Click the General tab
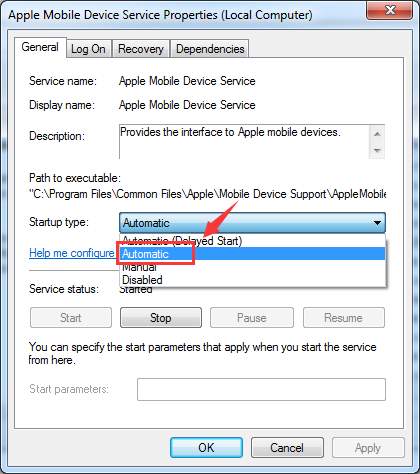This screenshot has height=474, width=420. pos(40,47)
